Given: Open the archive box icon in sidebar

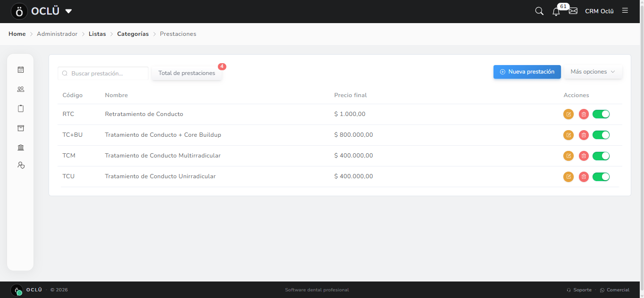Looking at the screenshot, I should click(x=20, y=128).
